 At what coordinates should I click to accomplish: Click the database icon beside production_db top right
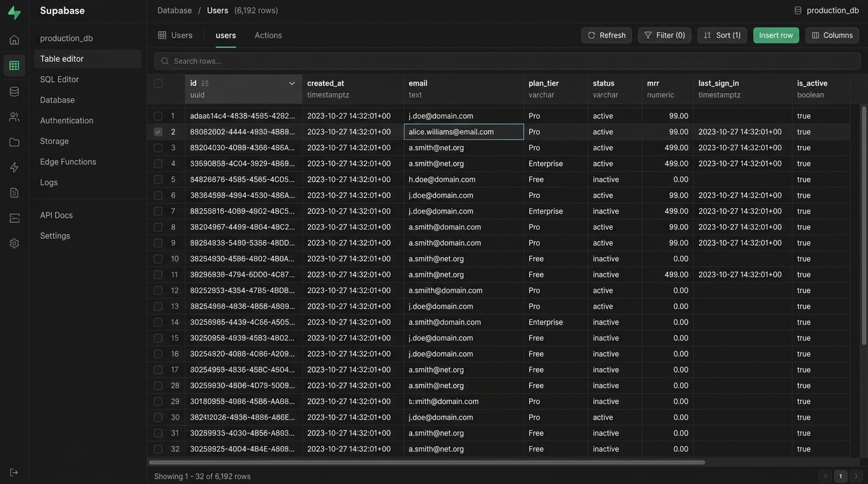pyautogui.click(x=797, y=10)
